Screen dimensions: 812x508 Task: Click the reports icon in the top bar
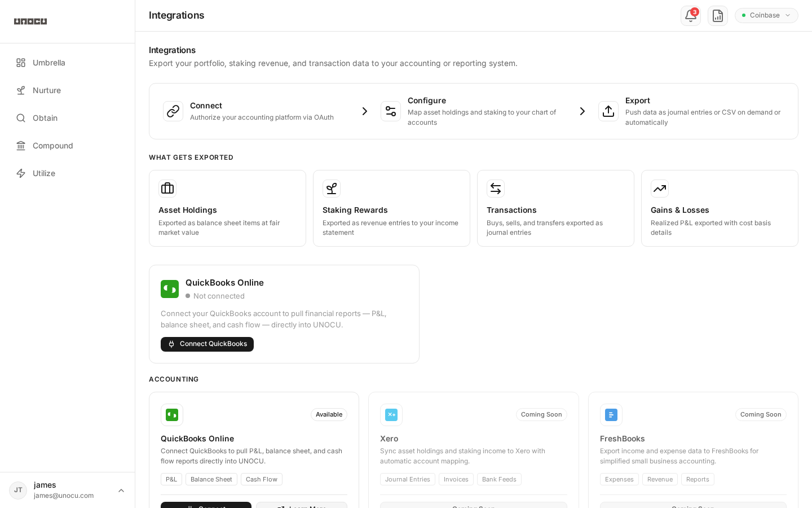coord(718,15)
